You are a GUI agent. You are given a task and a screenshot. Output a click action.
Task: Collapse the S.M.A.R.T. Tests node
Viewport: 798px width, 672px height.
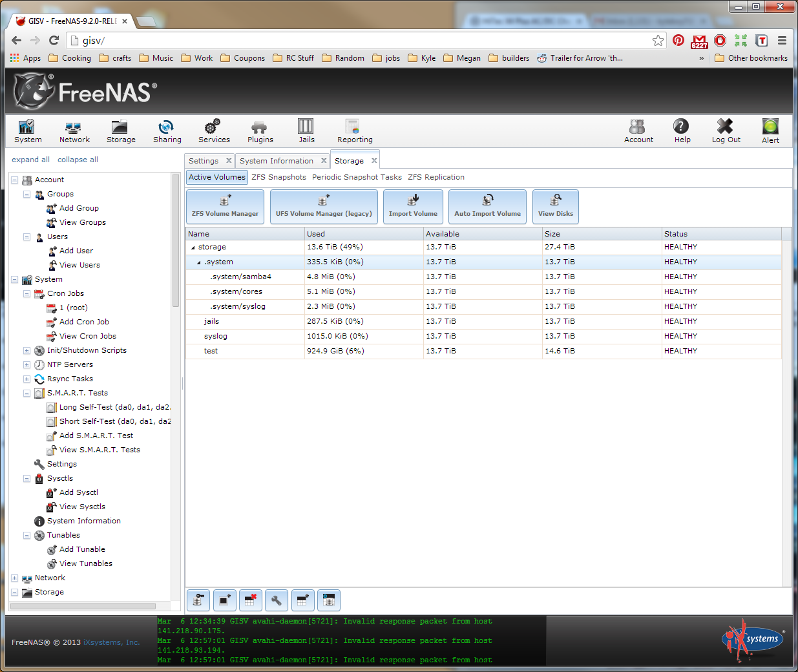pos(26,393)
